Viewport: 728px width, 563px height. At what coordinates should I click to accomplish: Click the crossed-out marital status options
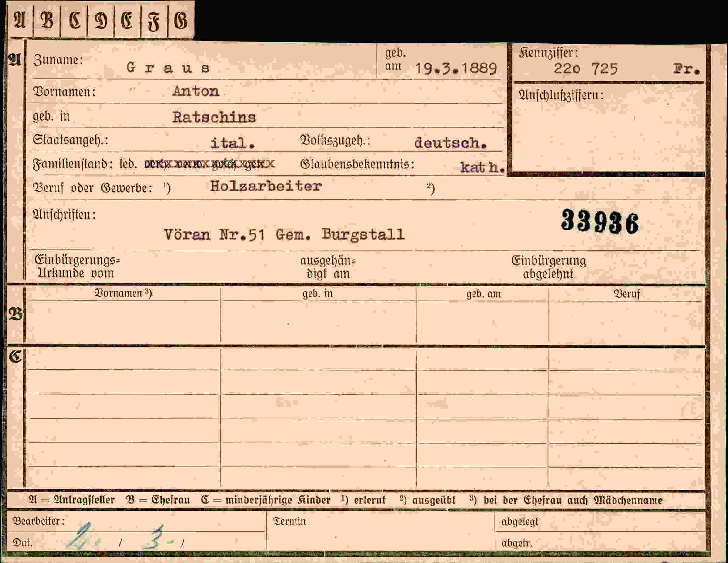point(209,164)
